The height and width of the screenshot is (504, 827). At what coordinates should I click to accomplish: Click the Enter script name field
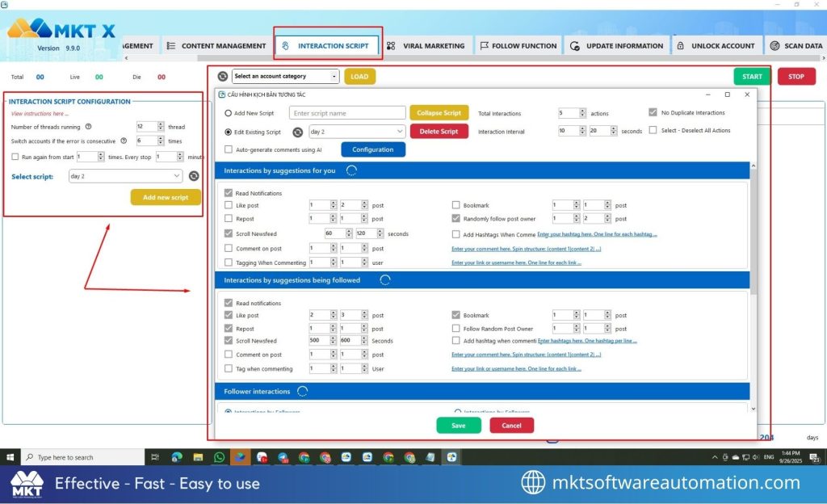347,113
